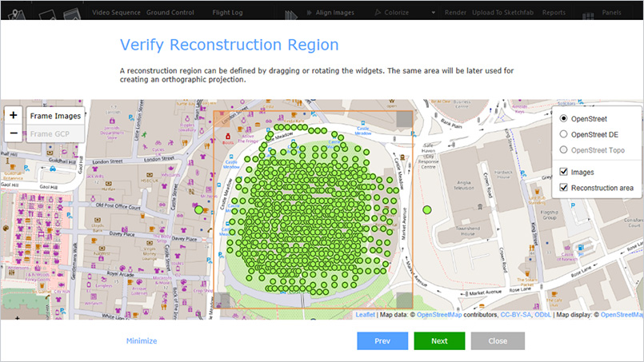
Task: Click the top-right gray corner handle of reconstruction region
Action: [404, 119]
